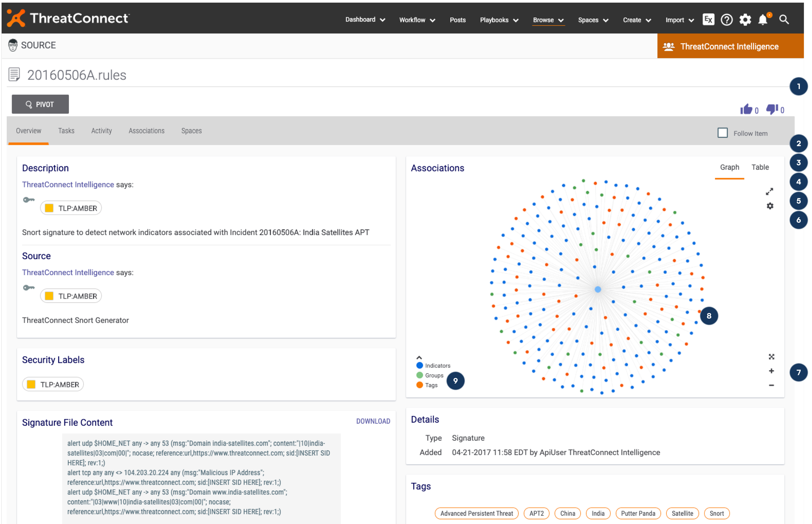The width and height of the screenshot is (812, 524).
Task: Click the PIVOT button
Action: [40, 105]
